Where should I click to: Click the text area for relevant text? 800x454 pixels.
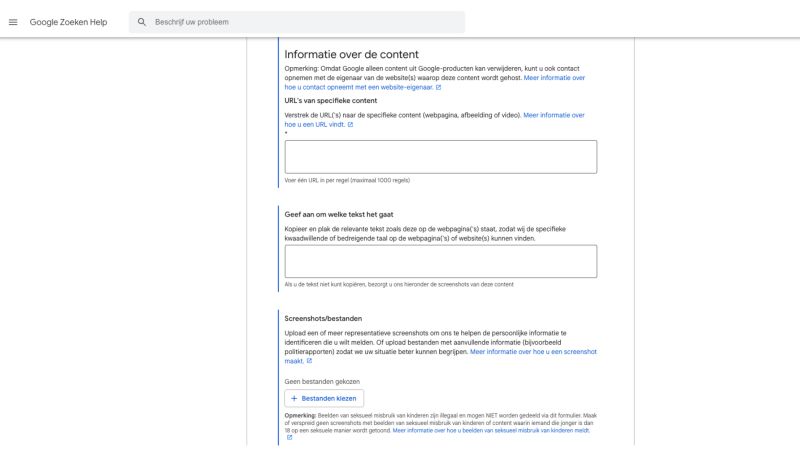click(x=440, y=261)
